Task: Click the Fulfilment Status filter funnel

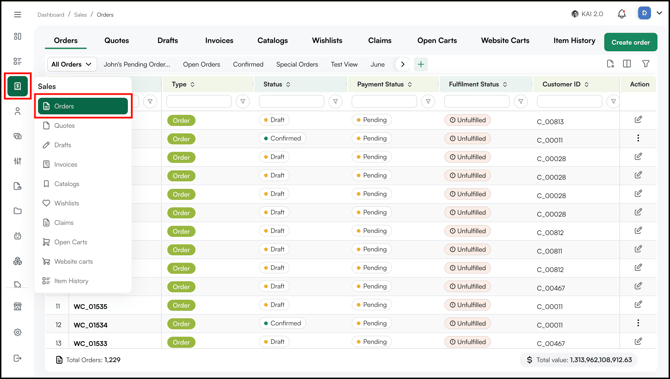Action: pos(520,101)
